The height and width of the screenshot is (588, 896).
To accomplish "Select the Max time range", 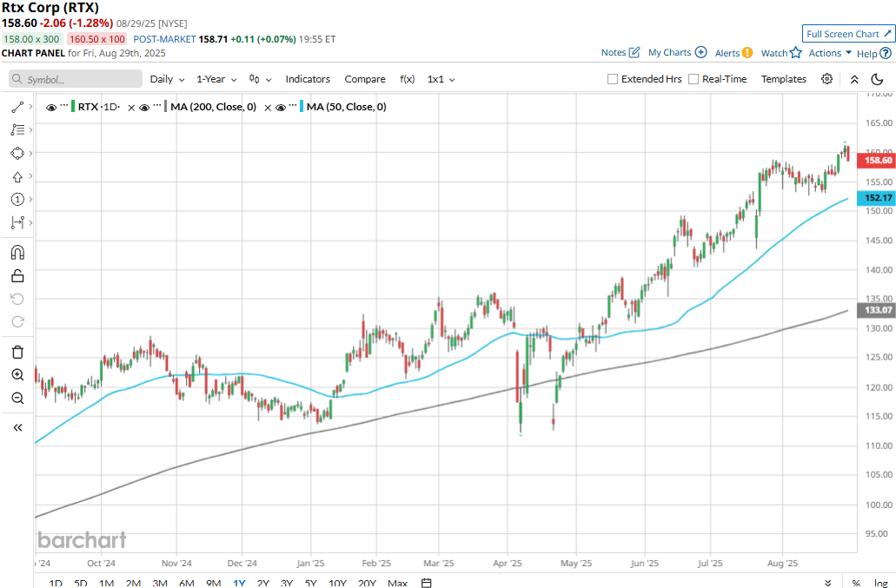I will point(398,583).
